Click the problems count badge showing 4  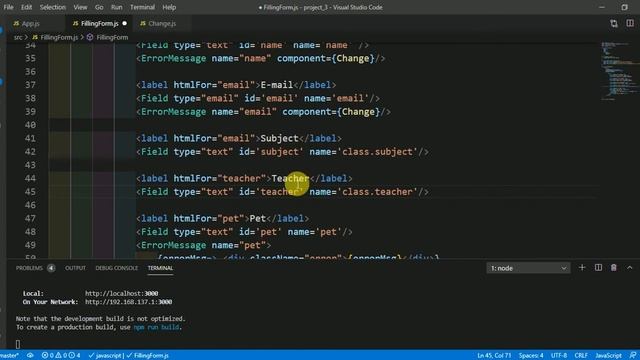tap(51, 268)
